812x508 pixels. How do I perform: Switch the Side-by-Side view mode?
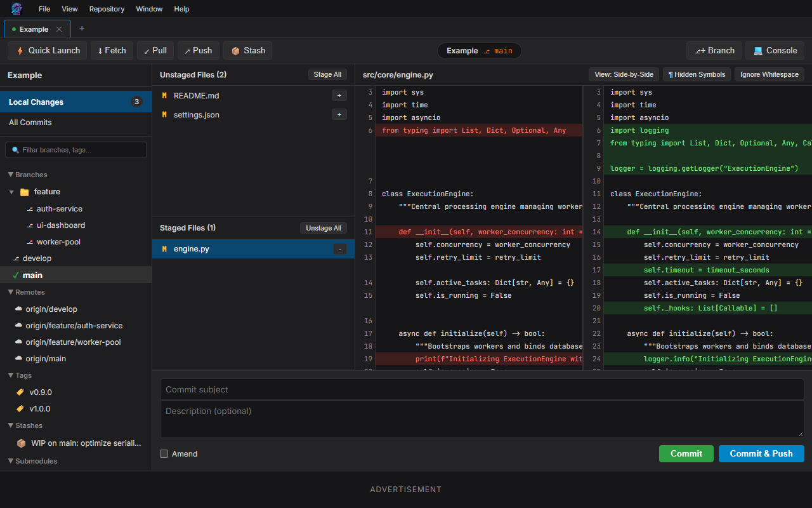[624, 74]
